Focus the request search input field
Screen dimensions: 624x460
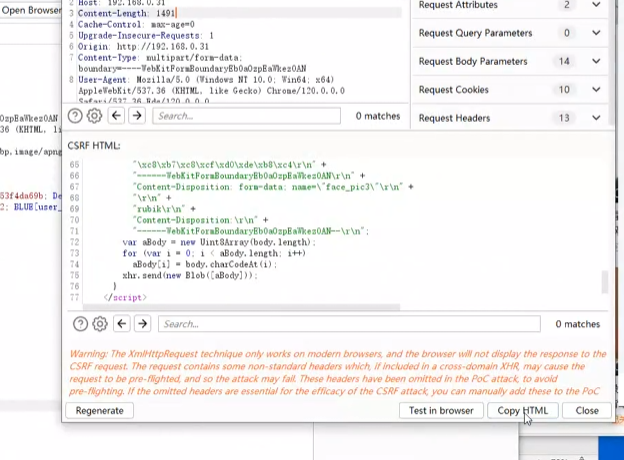pyautogui.click(x=246, y=116)
